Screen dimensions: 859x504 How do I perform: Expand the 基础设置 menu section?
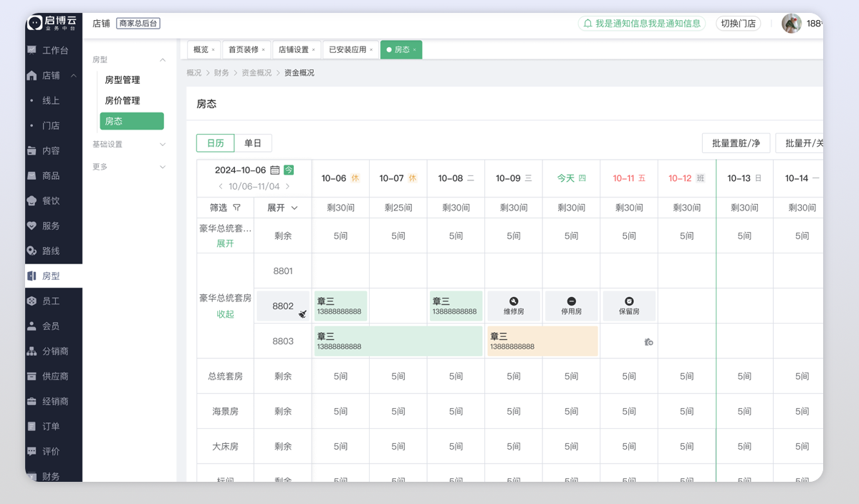(x=129, y=145)
